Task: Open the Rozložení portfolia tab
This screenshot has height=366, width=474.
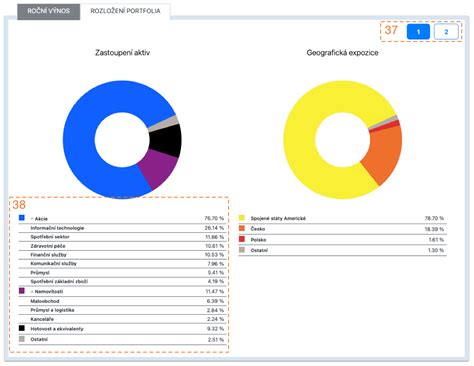Action: 125,11
